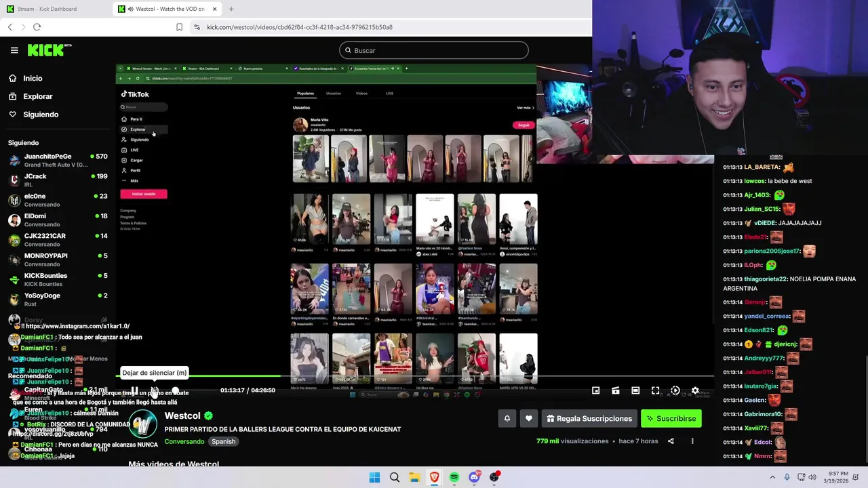
Task: Open CJK2321CAR channel in the sidebar
Action: point(58,239)
